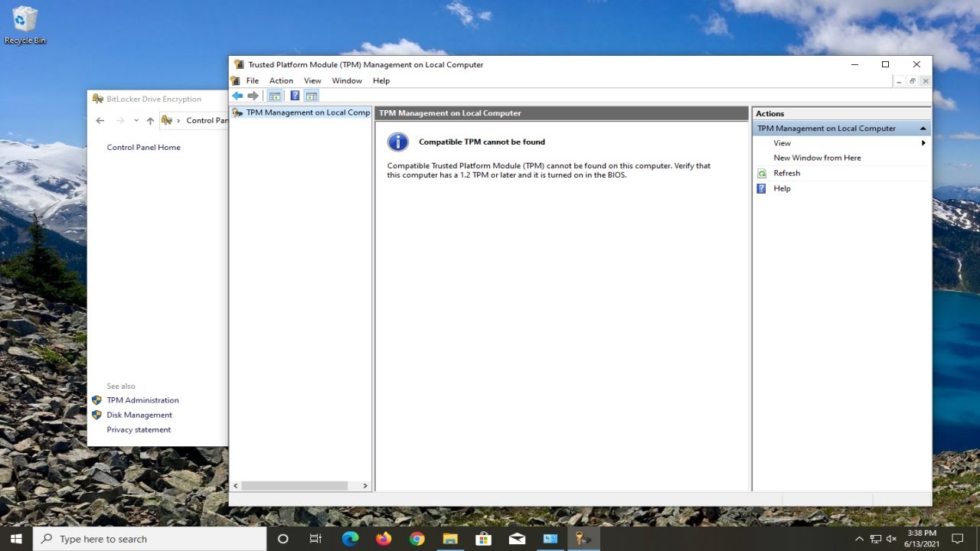Open Disk Management link
Viewport: 980px width, 551px height.
click(139, 415)
